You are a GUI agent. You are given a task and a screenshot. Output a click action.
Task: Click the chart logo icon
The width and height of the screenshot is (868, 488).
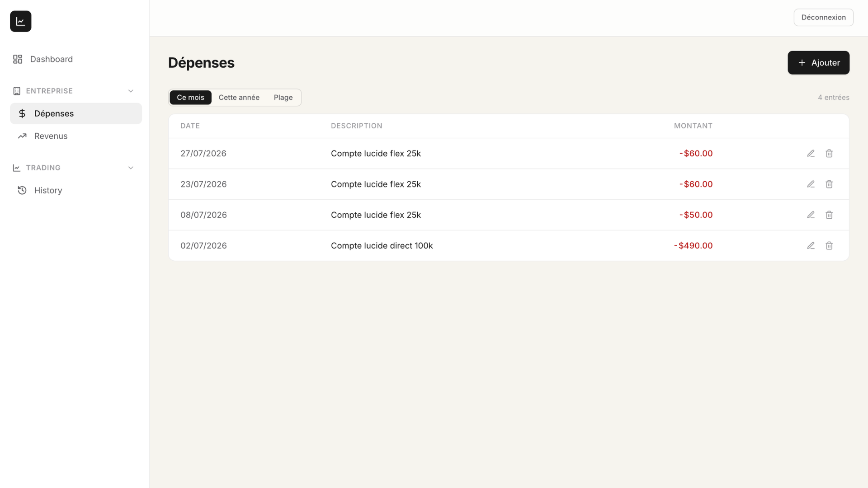tap(21, 21)
